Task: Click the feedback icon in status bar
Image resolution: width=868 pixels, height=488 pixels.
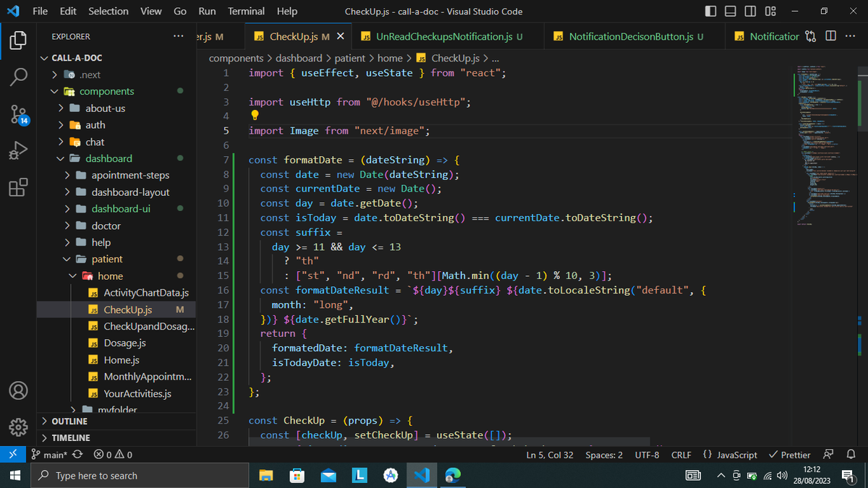Action: 829,455
